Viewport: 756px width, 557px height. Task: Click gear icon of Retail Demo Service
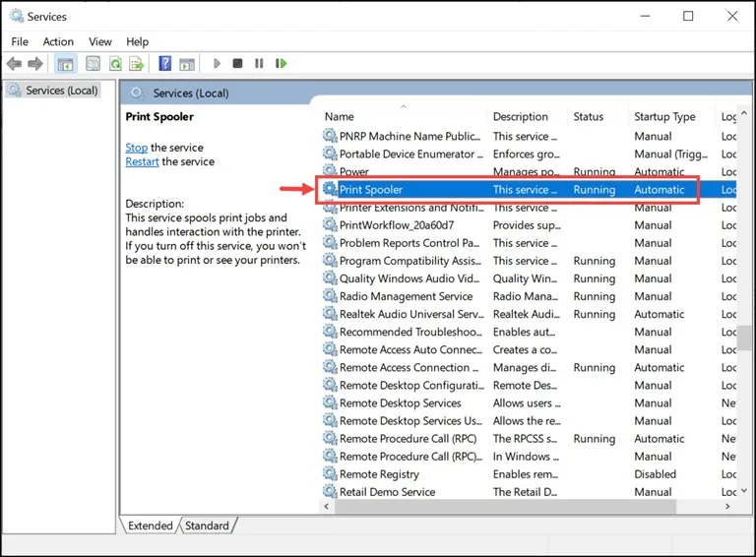coord(330,491)
